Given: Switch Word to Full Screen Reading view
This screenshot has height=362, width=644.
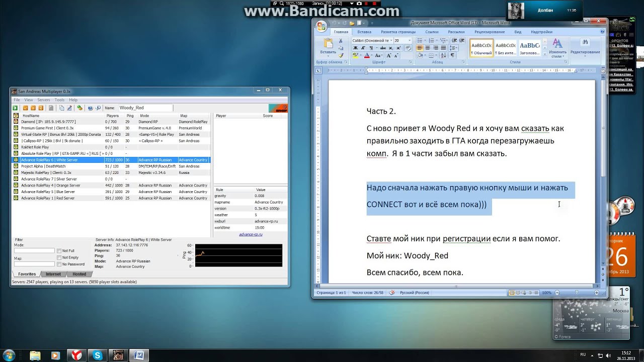Looking at the screenshot, I should pyautogui.click(x=518, y=293).
